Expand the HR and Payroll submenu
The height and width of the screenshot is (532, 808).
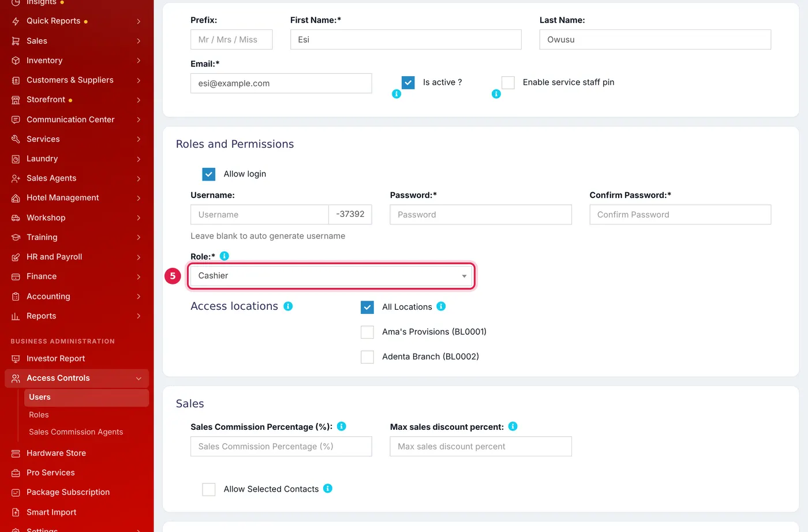pyautogui.click(x=77, y=257)
